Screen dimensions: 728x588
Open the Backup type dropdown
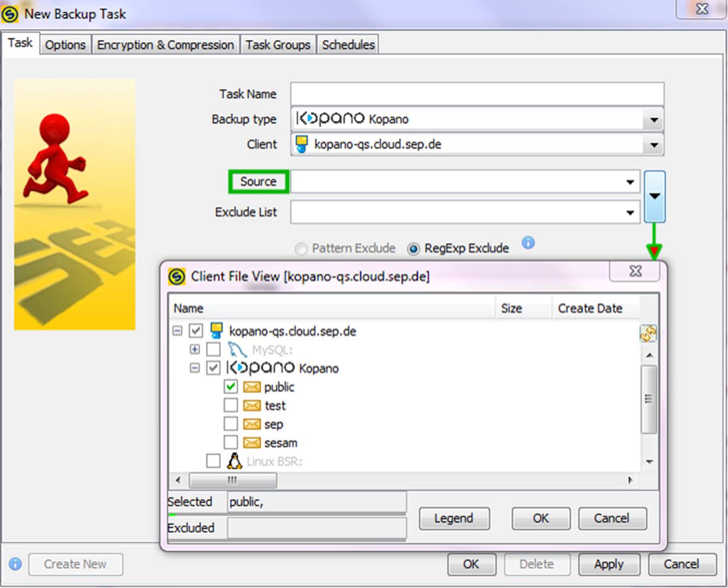pos(653,119)
